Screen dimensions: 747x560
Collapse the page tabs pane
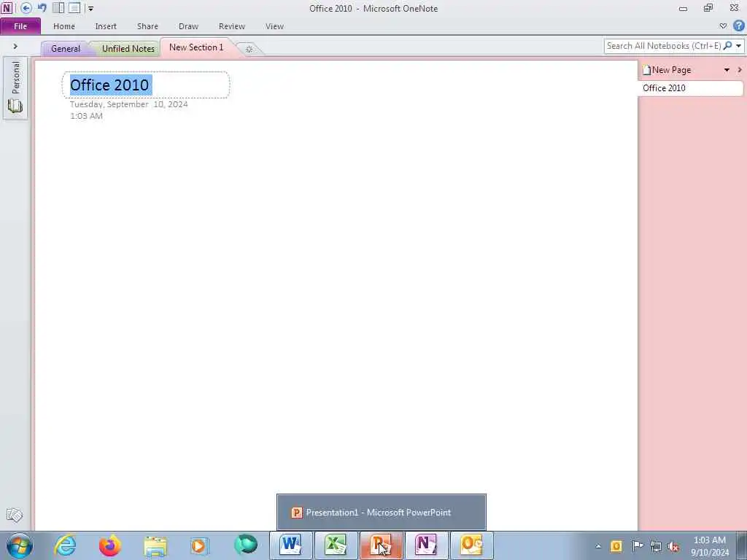point(740,70)
